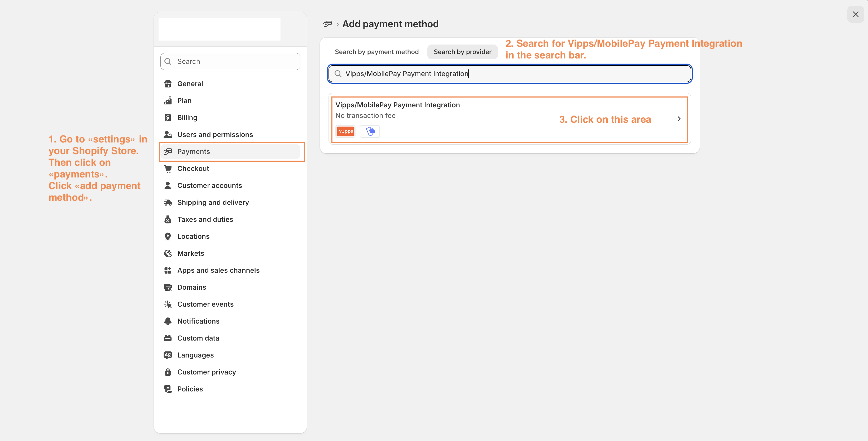This screenshot has height=441, width=868.
Task: Click the Billing receipt icon
Action: pos(168,118)
